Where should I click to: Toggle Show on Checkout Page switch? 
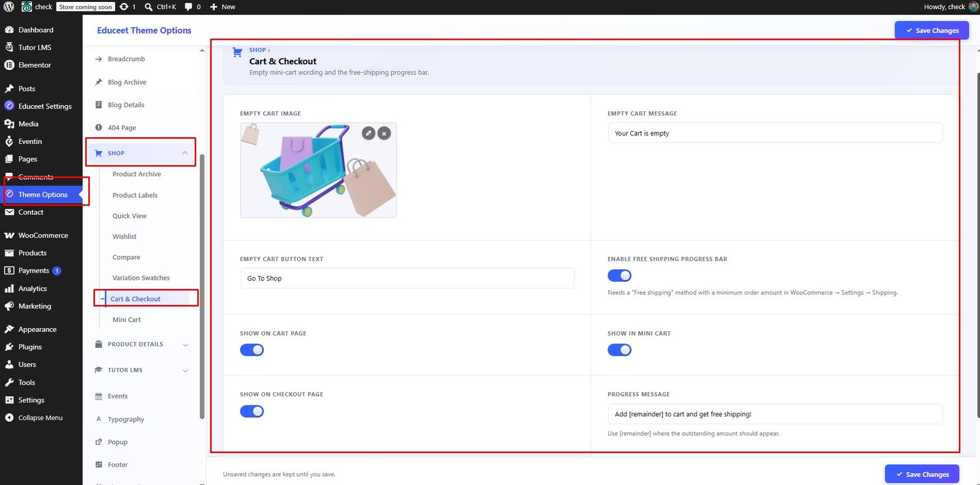pyautogui.click(x=252, y=412)
